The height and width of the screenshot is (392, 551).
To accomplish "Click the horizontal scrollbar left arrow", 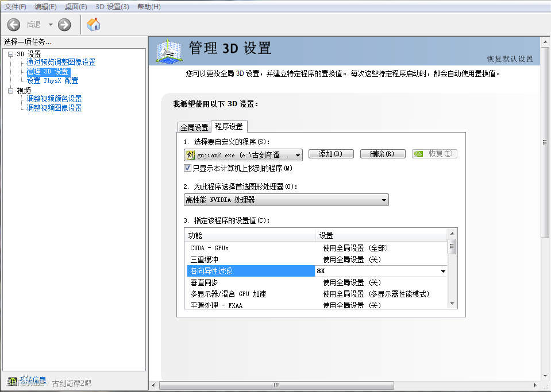I will (x=153, y=385).
